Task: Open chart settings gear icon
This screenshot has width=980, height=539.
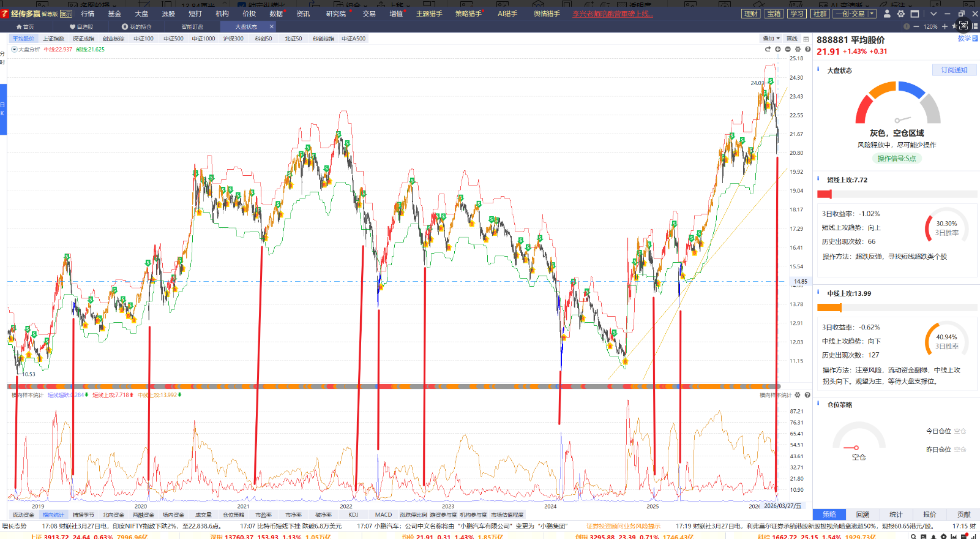Action: 798,50
